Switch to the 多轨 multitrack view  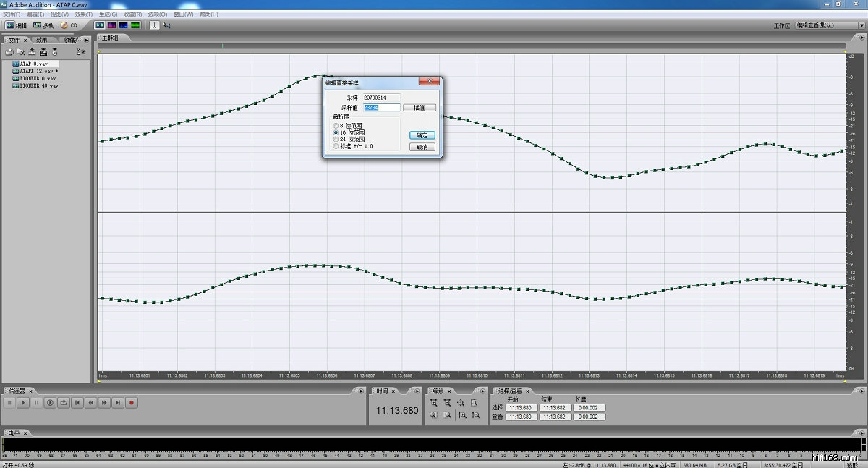pyautogui.click(x=43, y=25)
